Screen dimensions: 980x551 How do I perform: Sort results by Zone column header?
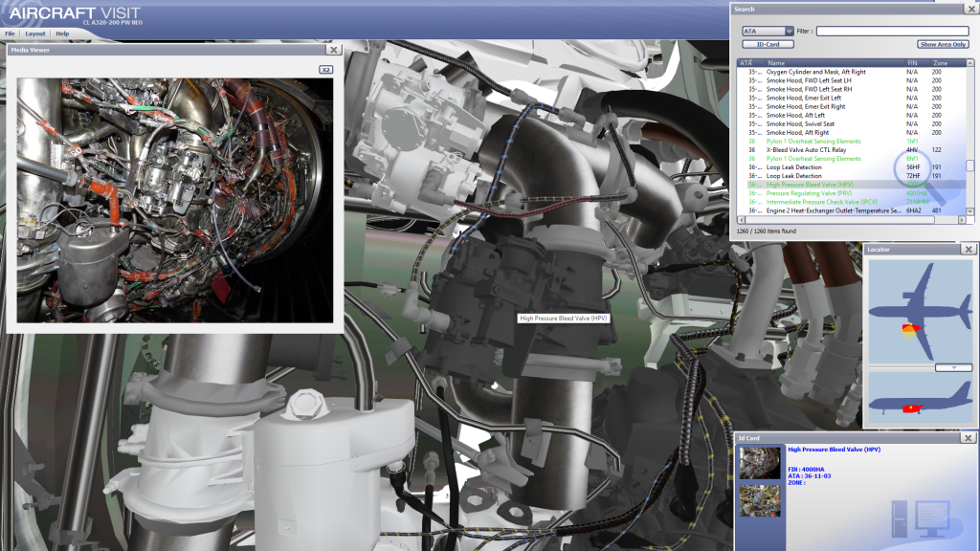coord(948,63)
